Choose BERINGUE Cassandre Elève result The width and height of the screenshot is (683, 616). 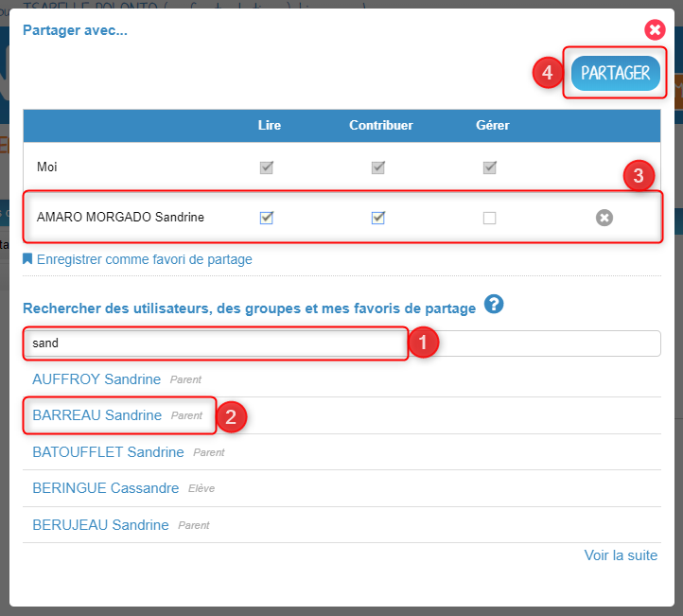(105, 488)
